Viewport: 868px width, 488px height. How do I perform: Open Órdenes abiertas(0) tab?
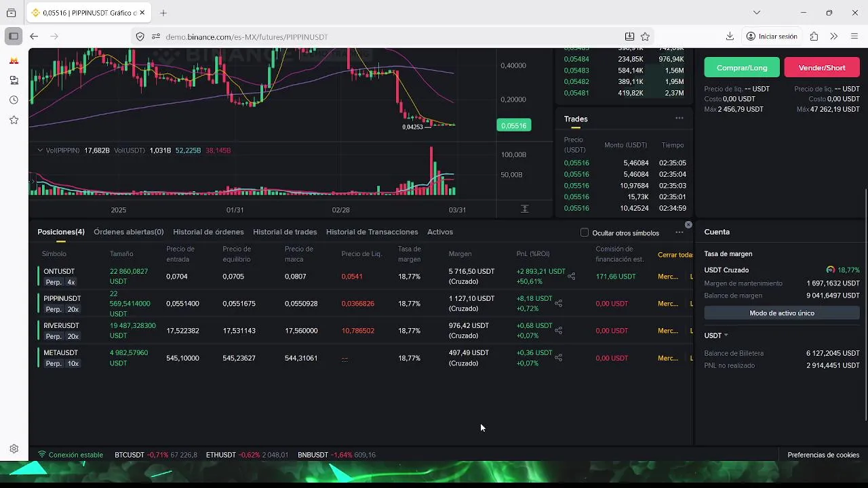coord(129,232)
